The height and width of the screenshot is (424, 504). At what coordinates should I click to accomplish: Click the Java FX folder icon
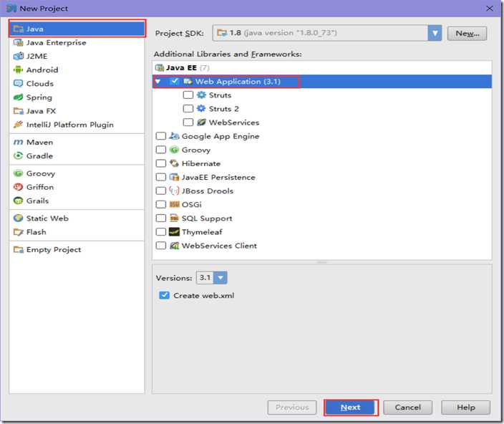[19, 111]
